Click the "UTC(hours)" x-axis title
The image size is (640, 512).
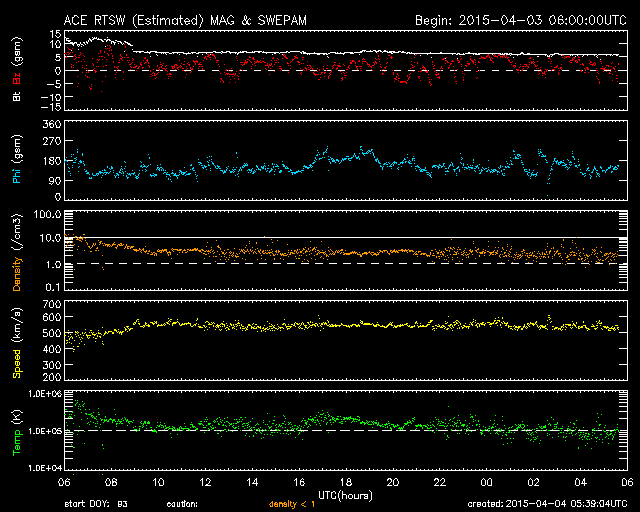[x=345, y=496]
